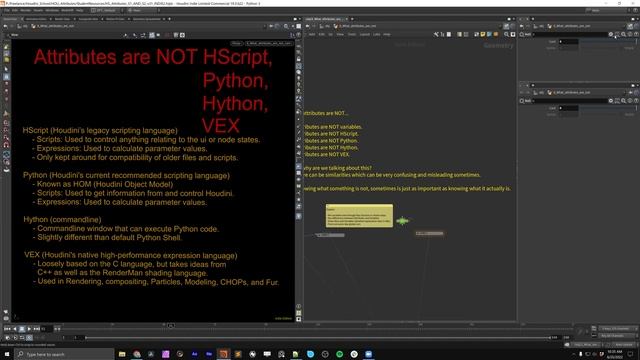The height and width of the screenshot is (360, 640).
Task: Switch to the Geometry Spreadsheet tab
Action: click(x=147, y=19)
